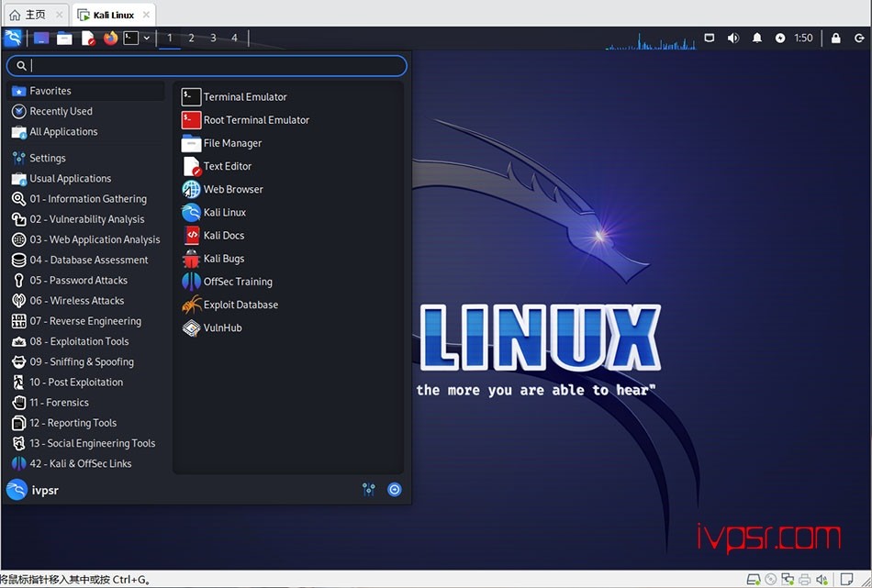The image size is (872, 588).
Task: Open the Recently Used category
Action: [86, 111]
